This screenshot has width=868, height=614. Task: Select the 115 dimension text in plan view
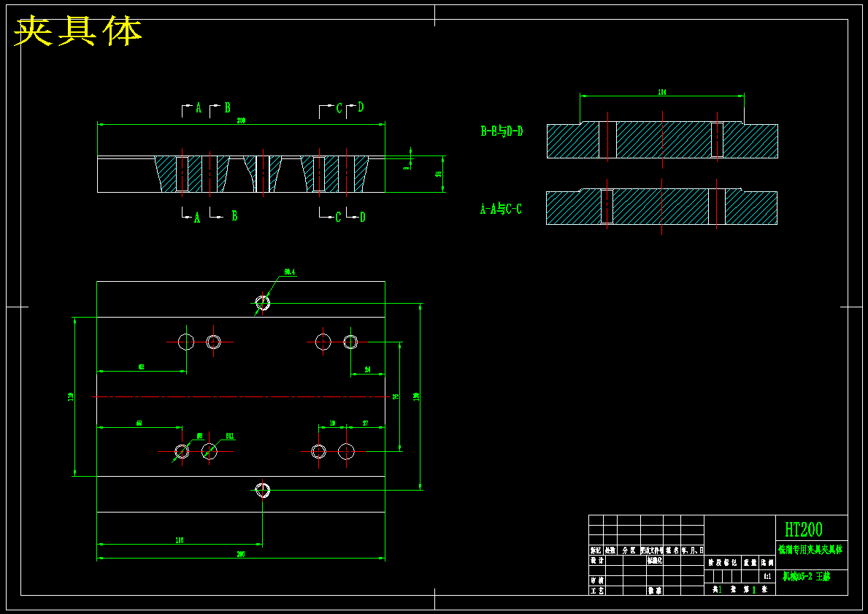180,540
